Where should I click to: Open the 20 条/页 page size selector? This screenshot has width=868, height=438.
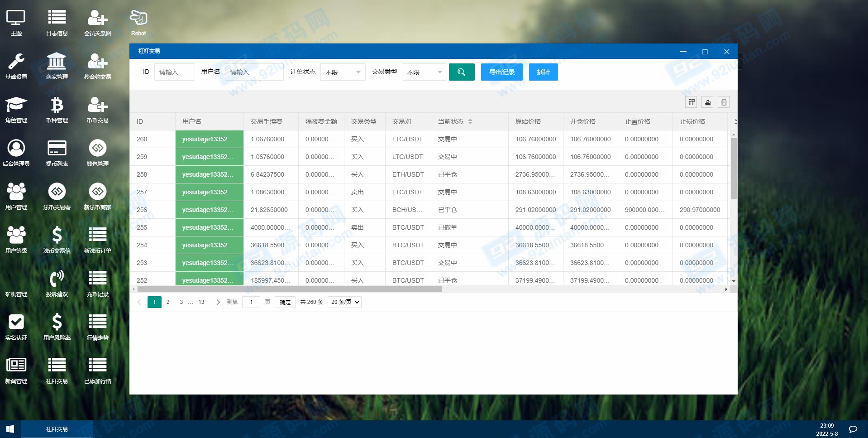point(344,302)
